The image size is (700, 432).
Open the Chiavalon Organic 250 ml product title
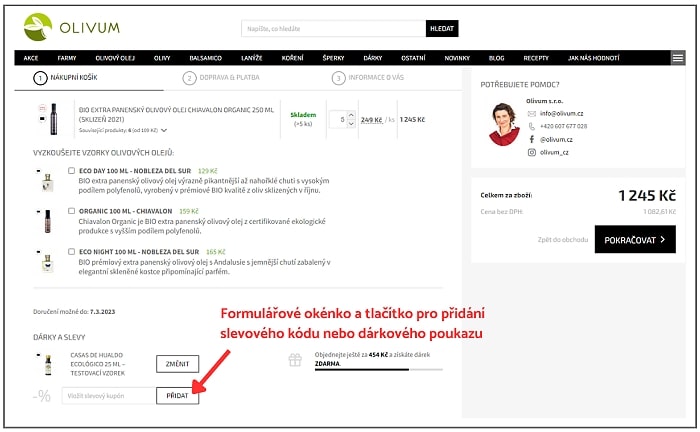click(x=176, y=114)
